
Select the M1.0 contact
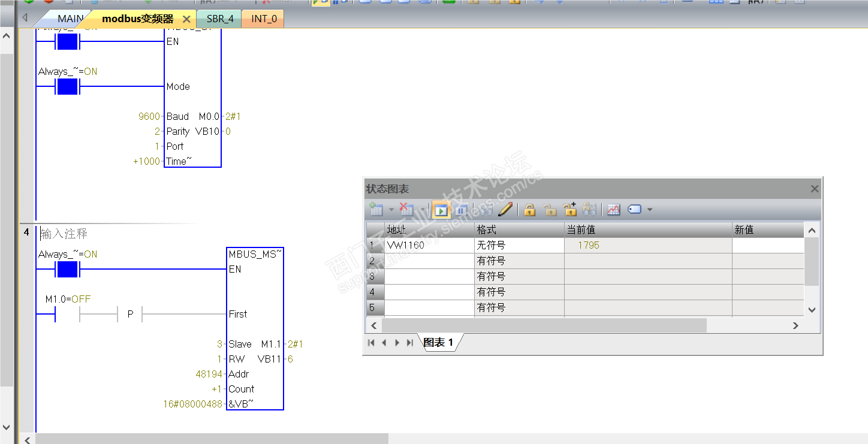coord(67,313)
